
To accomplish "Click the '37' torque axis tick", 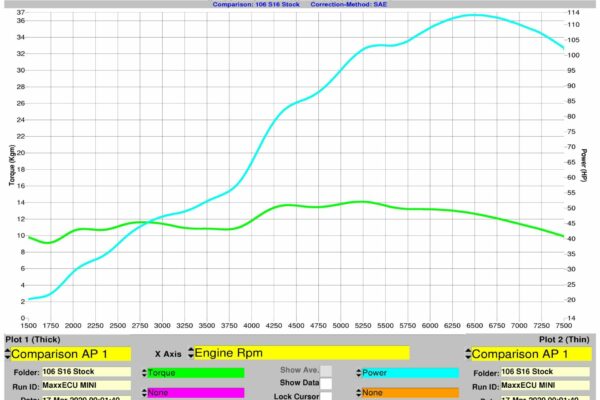I will click(x=21, y=12).
